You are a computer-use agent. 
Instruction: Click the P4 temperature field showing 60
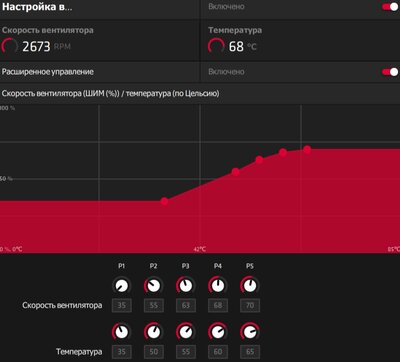click(218, 352)
